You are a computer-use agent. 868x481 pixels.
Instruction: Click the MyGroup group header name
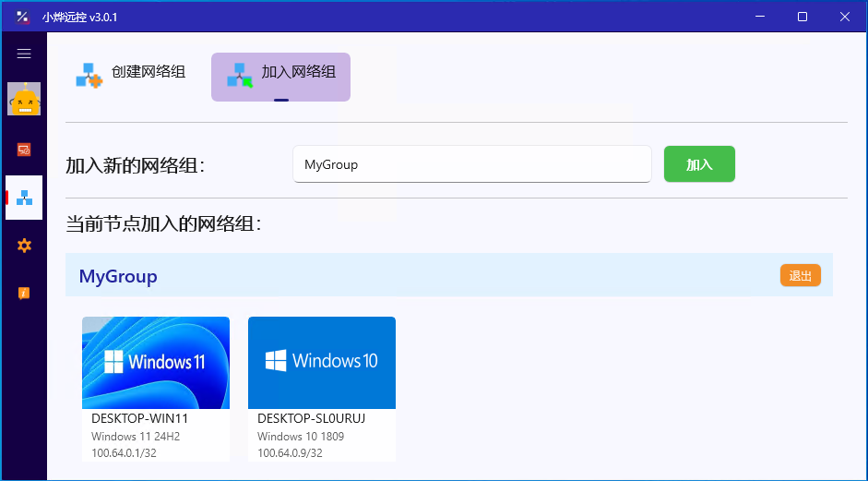pos(118,276)
